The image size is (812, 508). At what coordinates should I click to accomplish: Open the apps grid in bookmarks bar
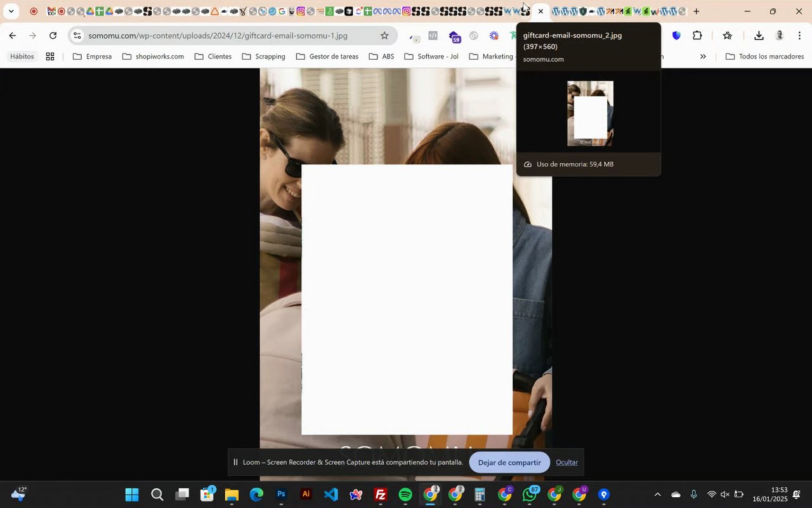coord(50,57)
